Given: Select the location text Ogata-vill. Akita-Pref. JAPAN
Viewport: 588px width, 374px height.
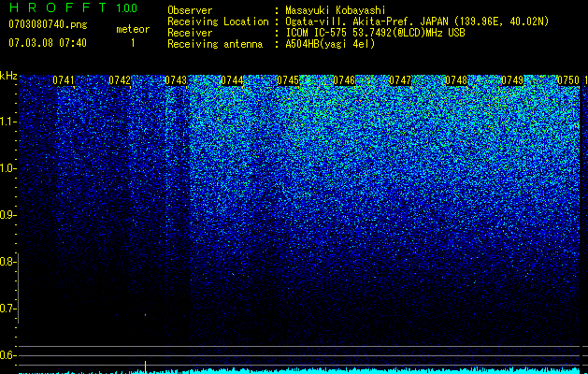Looking at the screenshot, I should [x=366, y=22].
